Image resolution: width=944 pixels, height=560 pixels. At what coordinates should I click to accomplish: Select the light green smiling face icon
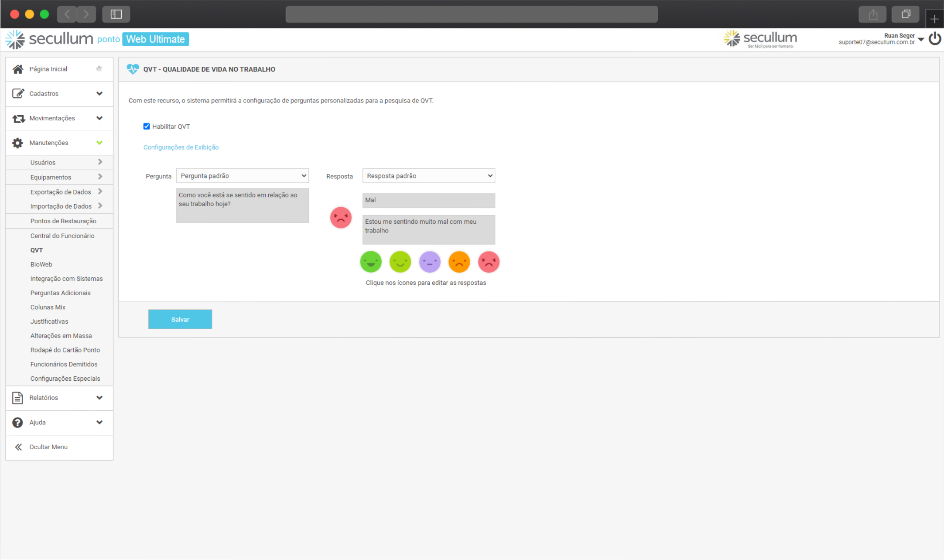point(400,262)
